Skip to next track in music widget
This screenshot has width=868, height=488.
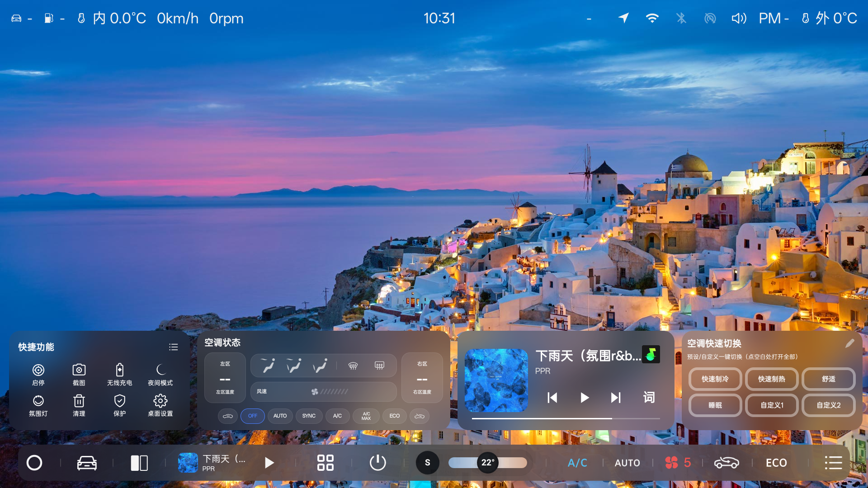tap(616, 398)
